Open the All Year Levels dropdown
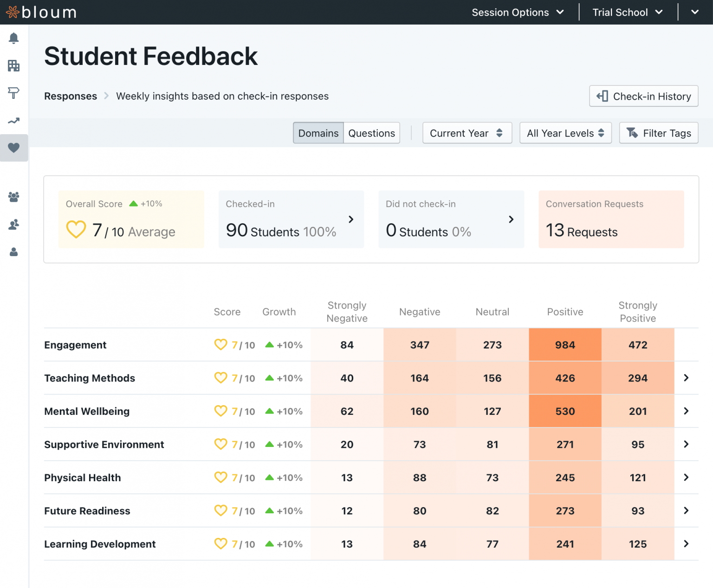The width and height of the screenshot is (713, 588). [x=565, y=133]
